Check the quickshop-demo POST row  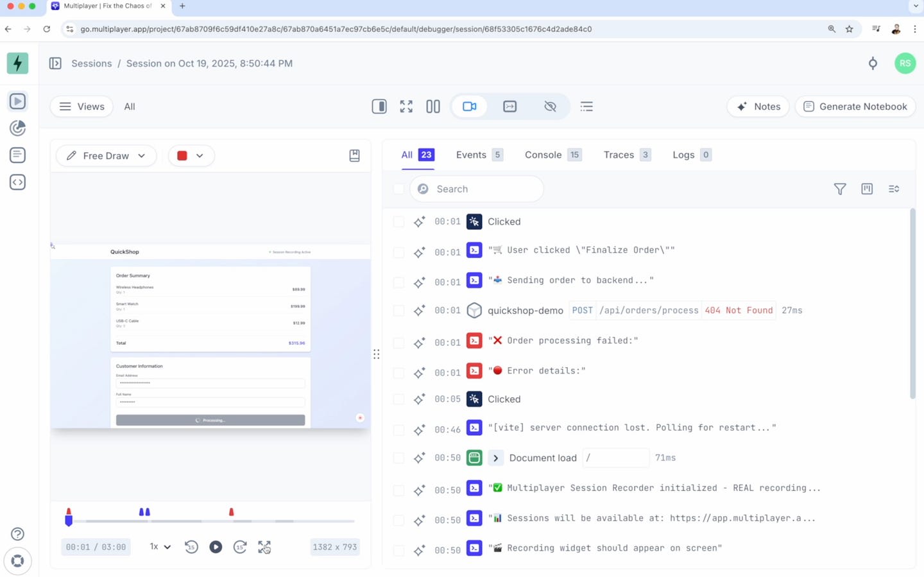pyautogui.click(x=398, y=311)
